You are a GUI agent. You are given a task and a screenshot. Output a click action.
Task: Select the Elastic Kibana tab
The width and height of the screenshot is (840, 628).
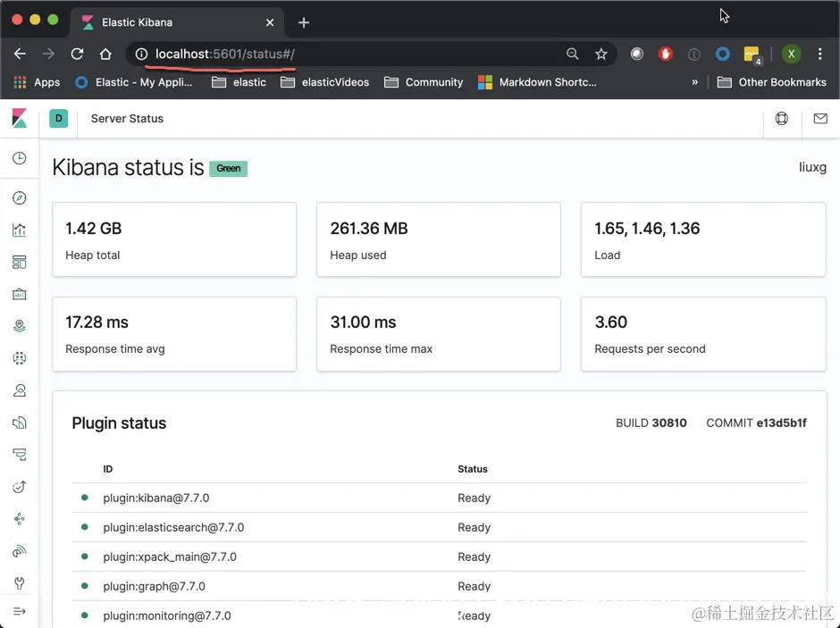click(177, 22)
